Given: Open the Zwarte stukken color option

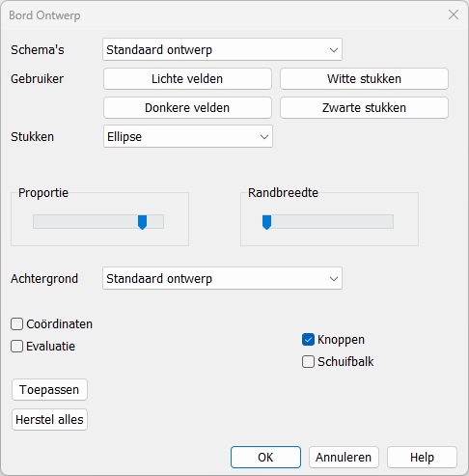Looking at the screenshot, I should point(364,107).
